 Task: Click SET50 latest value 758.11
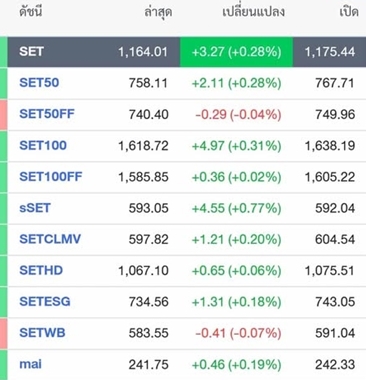coord(148,83)
